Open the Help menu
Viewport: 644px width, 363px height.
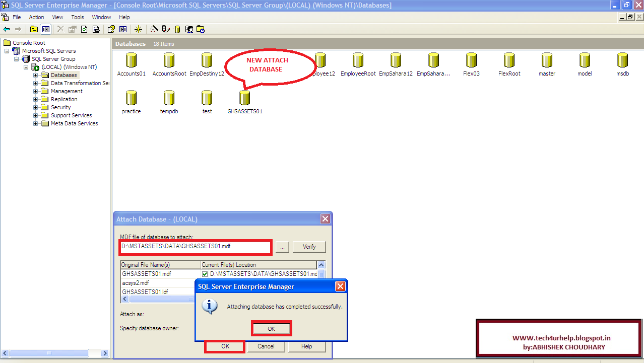click(124, 17)
